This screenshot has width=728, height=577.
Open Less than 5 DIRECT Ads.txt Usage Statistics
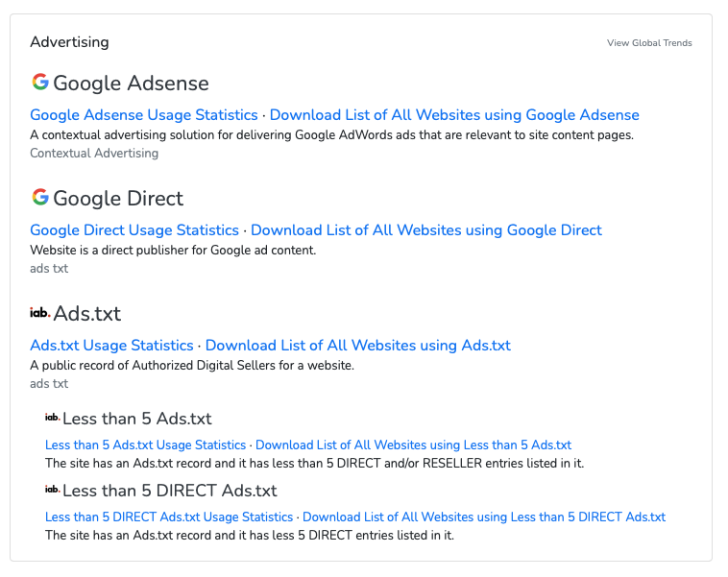[x=169, y=517]
